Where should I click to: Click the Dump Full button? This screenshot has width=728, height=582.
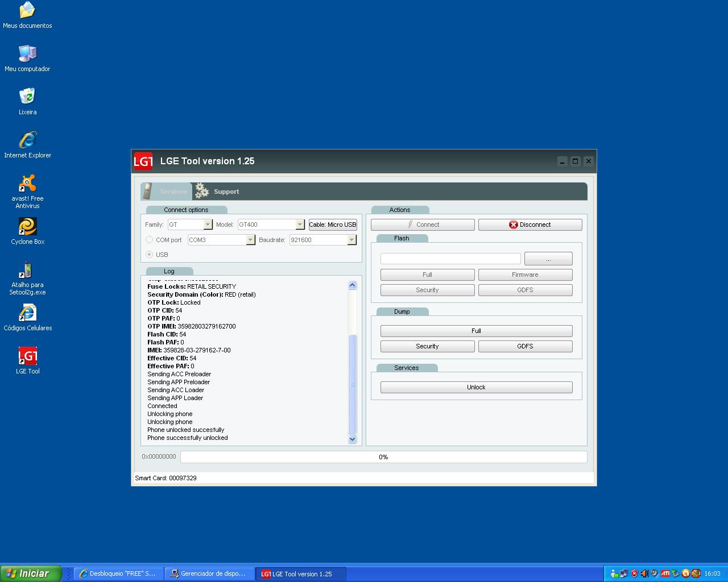click(x=476, y=331)
